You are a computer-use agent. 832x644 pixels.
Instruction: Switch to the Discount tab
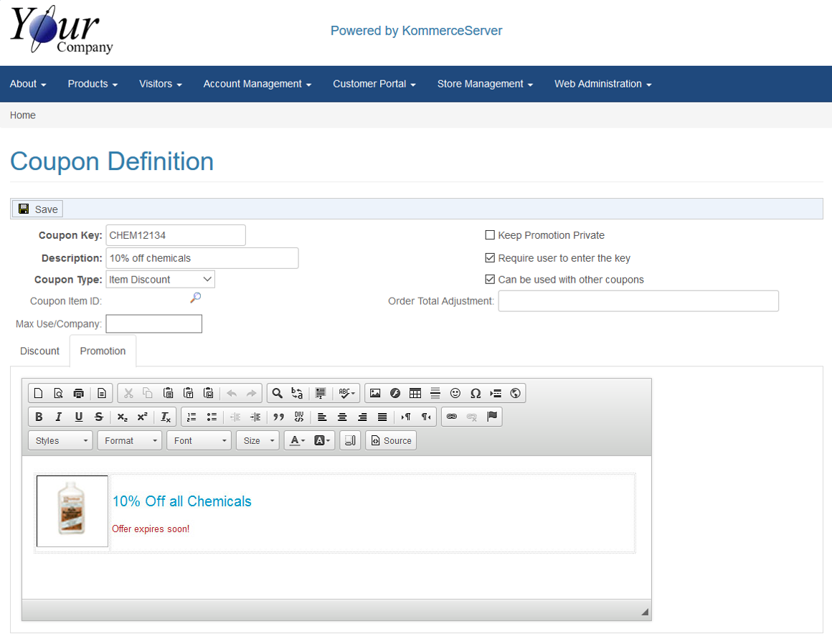tap(39, 351)
